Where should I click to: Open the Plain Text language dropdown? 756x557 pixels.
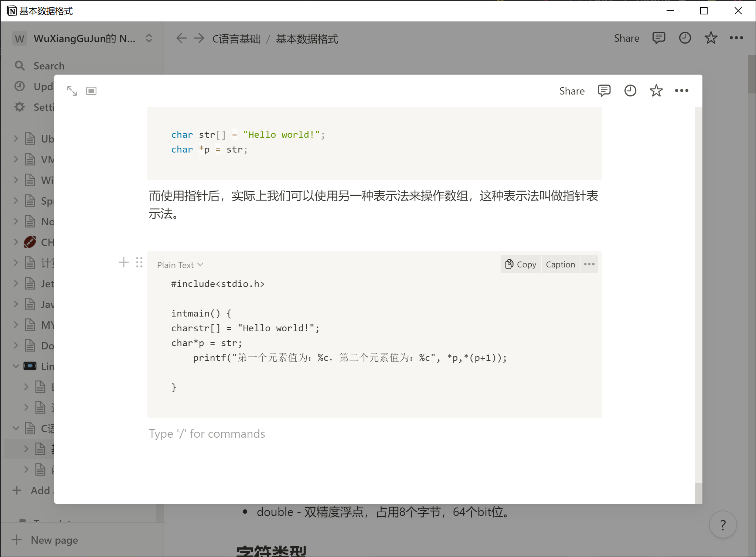pyautogui.click(x=180, y=265)
